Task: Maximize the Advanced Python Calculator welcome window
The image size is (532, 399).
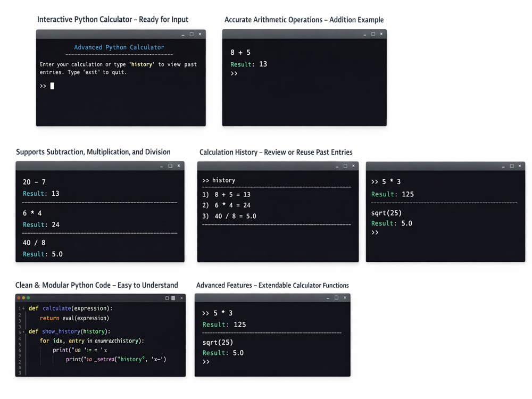Action: pos(192,34)
